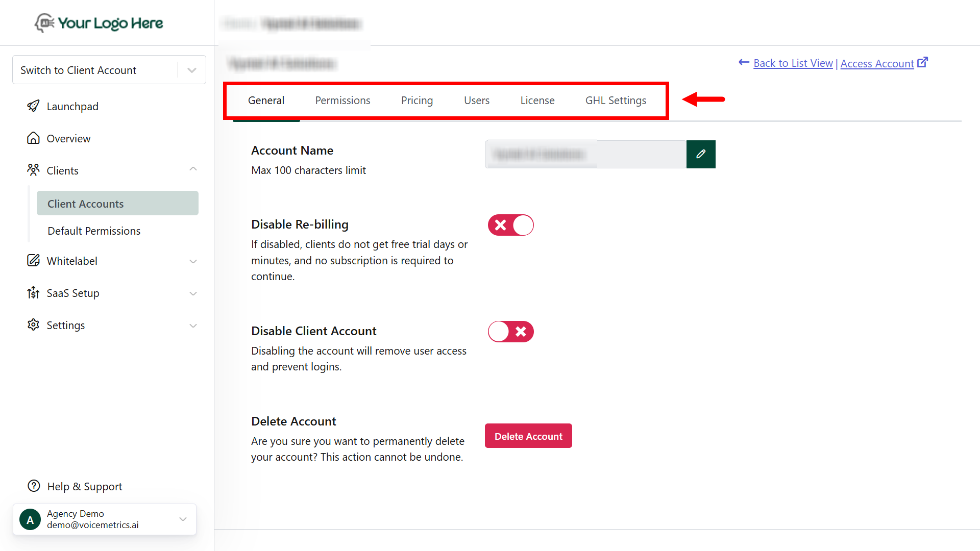
Task: Click the pencil edit button for Account Name
Action: 700,154
